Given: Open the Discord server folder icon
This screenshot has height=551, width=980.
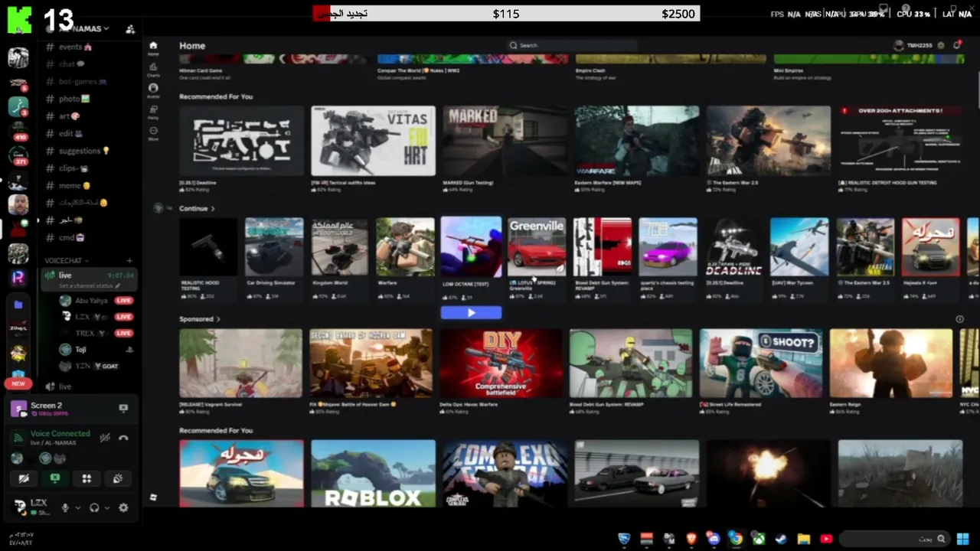Looking at the screenshot, I should click(x=18, y=305).
